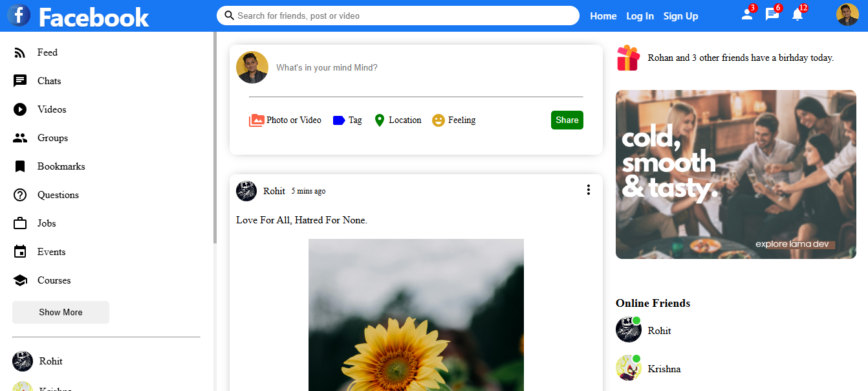868x391 pixels.
Task: Click the Location label text
Action: coord(405,120)
